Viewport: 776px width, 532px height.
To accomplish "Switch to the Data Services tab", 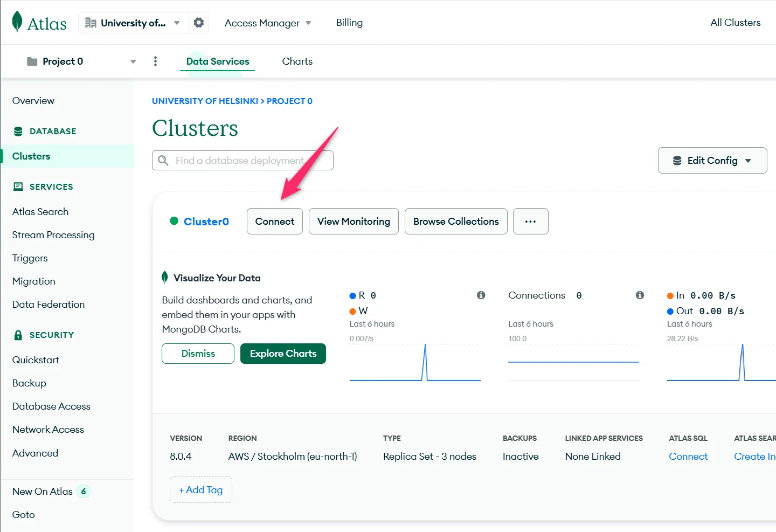I will pos(218,61).
